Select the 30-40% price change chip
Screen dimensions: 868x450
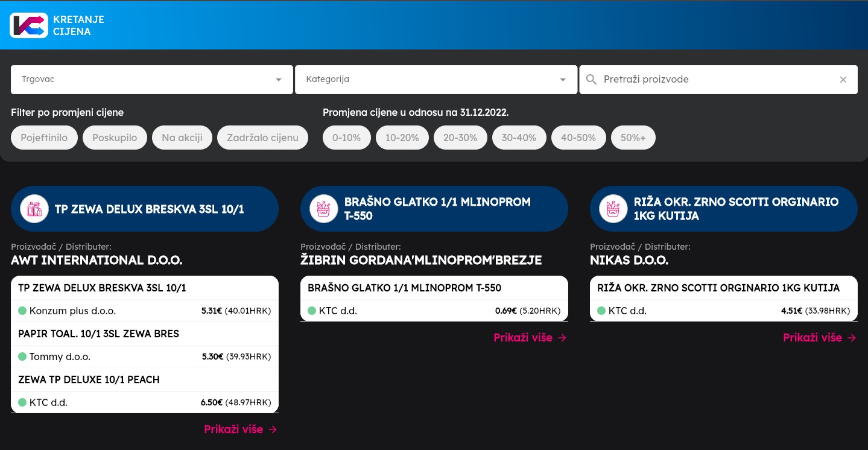(519, 138)
